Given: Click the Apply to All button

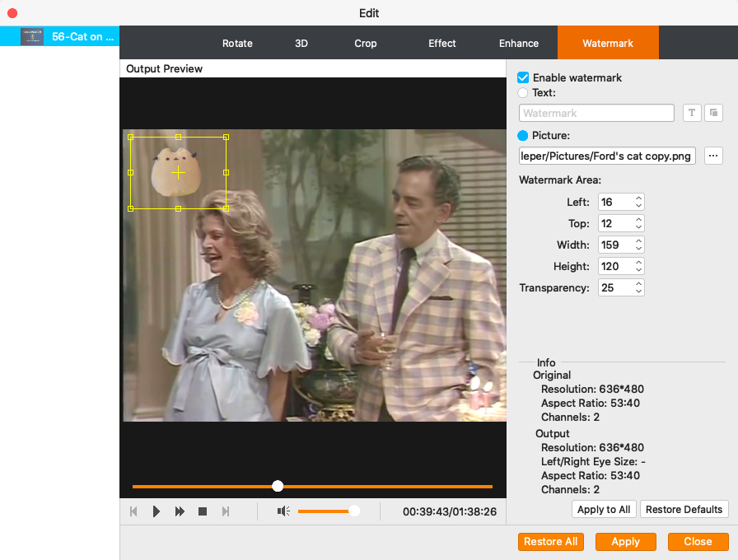Looking at the screenshot, I should point(604,509).
